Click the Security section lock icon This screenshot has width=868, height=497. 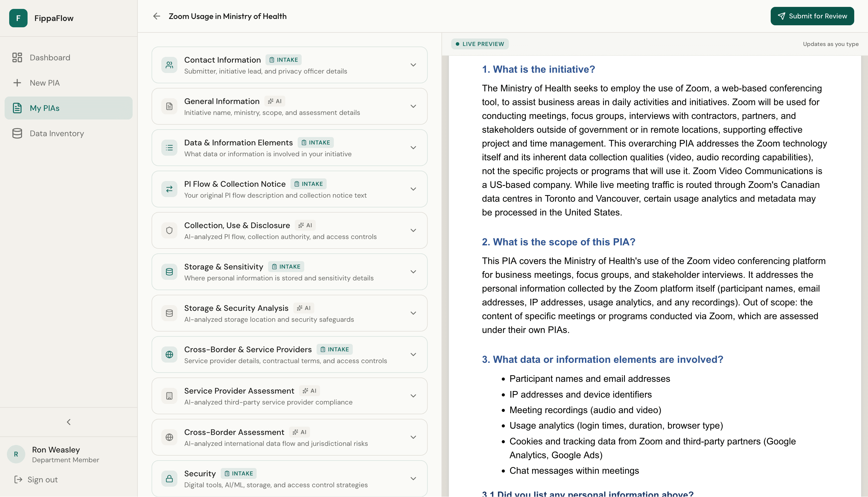coord(169,478)
